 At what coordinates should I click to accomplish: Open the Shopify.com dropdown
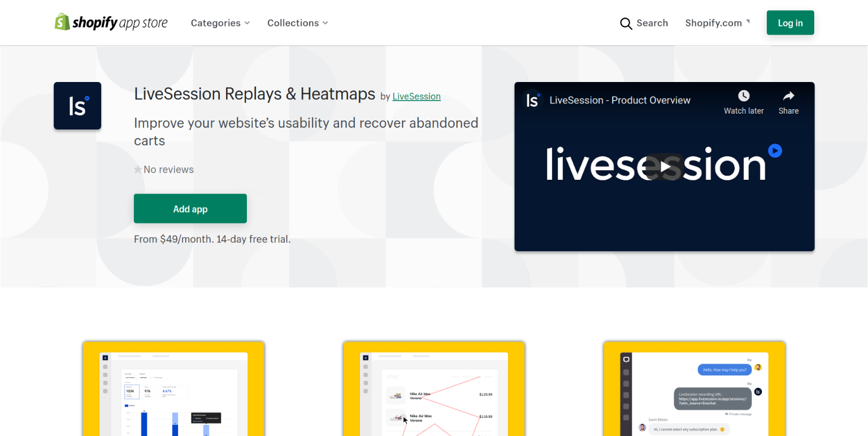click(717, 23)
